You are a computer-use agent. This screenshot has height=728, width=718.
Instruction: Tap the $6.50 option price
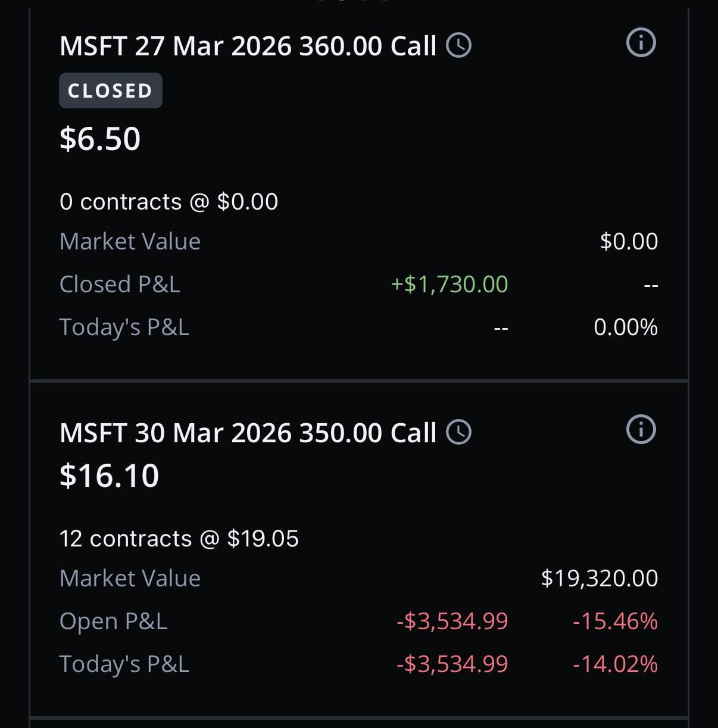100,139
